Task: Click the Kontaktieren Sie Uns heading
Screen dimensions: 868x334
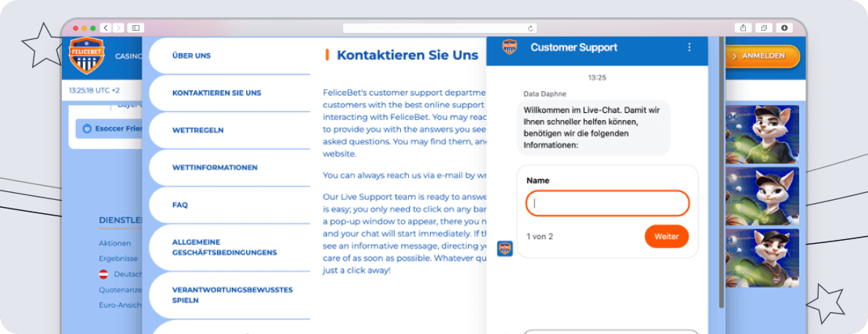Action: [407, 55]
